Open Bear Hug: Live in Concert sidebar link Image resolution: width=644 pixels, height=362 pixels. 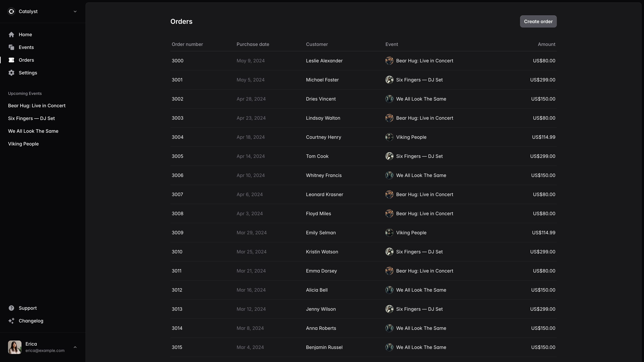[37, 106]
